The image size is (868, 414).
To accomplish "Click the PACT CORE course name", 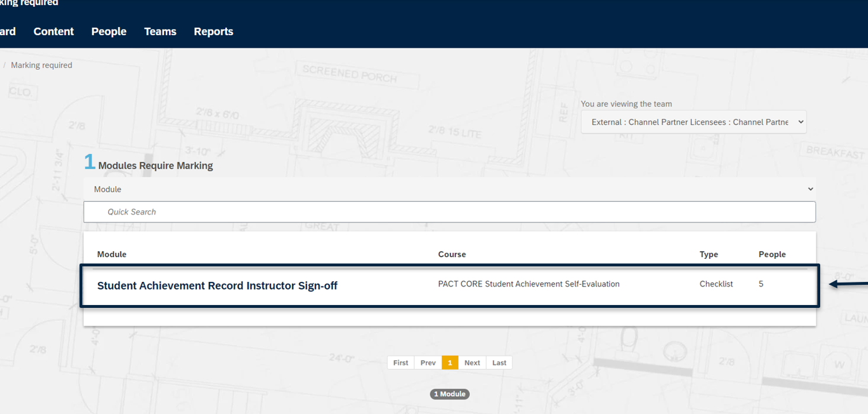I will tap(528, 284).
